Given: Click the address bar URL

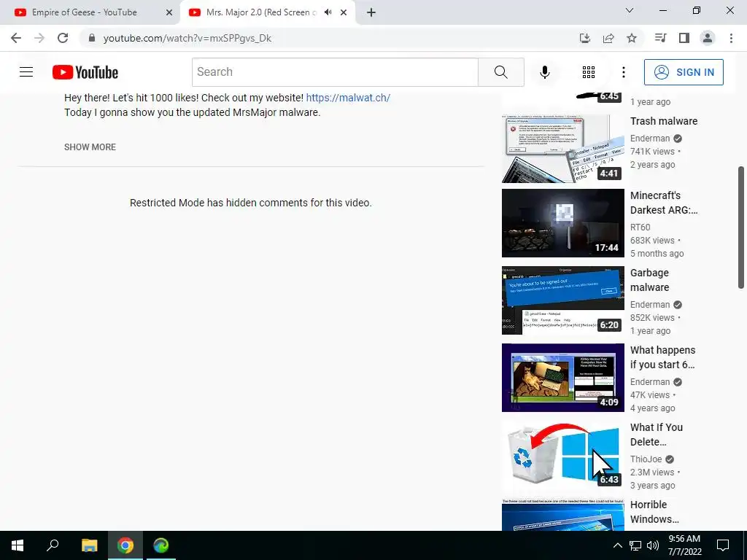Looking at the screenshot, I should [187, 38].
